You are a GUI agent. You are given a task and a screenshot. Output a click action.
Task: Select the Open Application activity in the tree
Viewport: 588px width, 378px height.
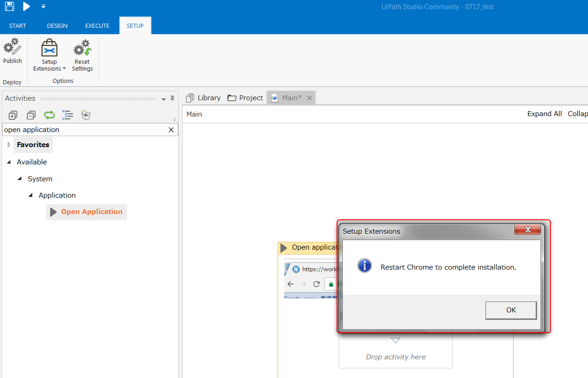coord(87,212)
